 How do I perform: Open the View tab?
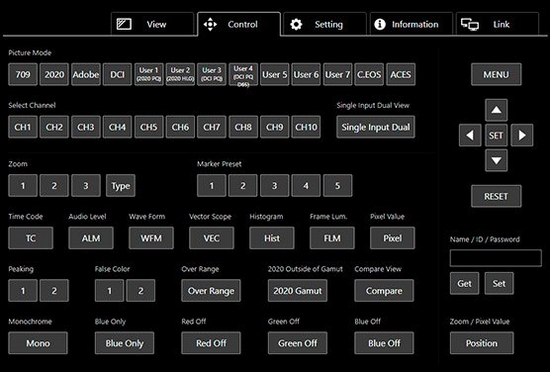pos(153,24)
